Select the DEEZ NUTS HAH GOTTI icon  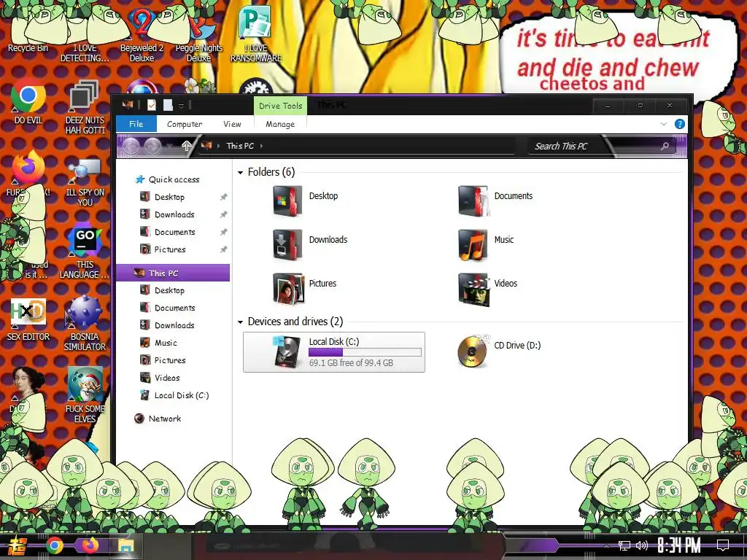(85, 107)
